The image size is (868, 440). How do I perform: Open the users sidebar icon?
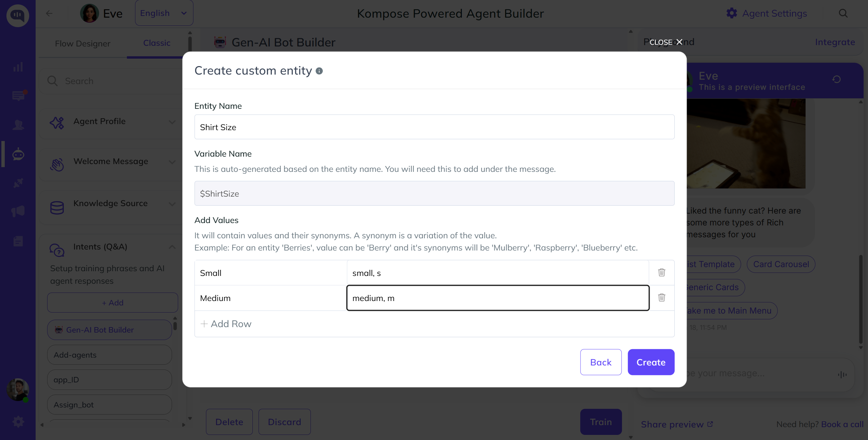pyautogui.click(x=18, y=125)
